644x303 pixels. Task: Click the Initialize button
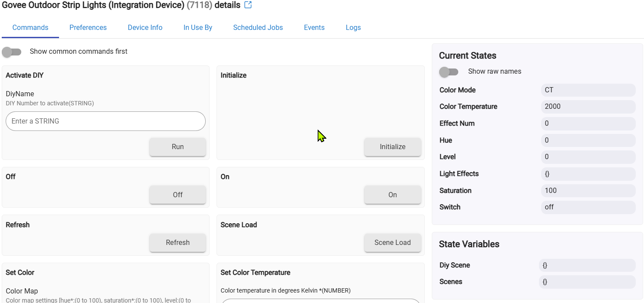pos(392,147)
